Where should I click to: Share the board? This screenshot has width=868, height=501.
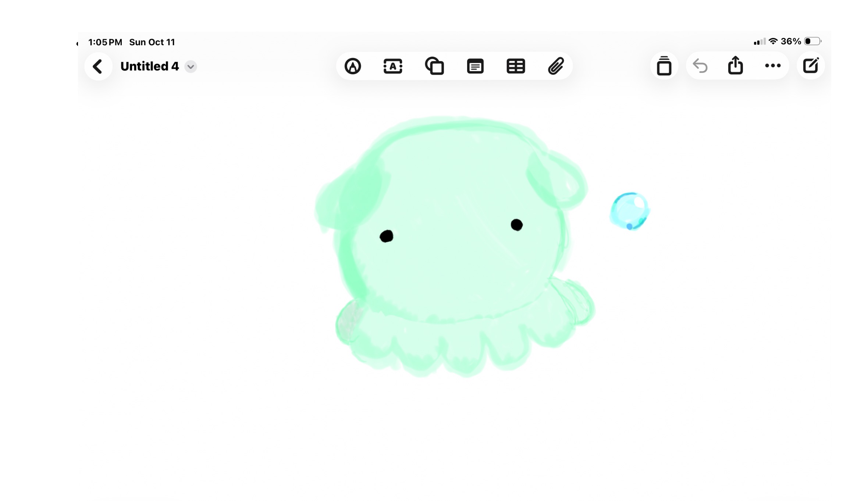[735, 65]
